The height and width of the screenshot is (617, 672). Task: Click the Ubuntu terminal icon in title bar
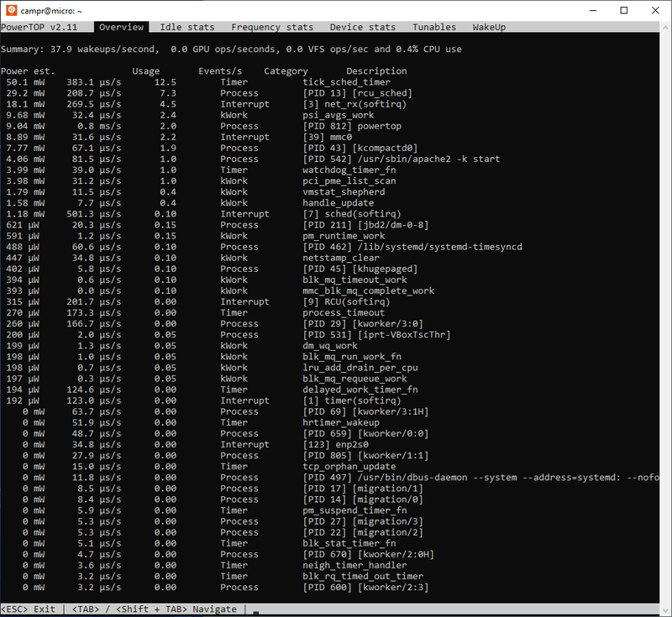pyautogui.click(x=11, y=10)
